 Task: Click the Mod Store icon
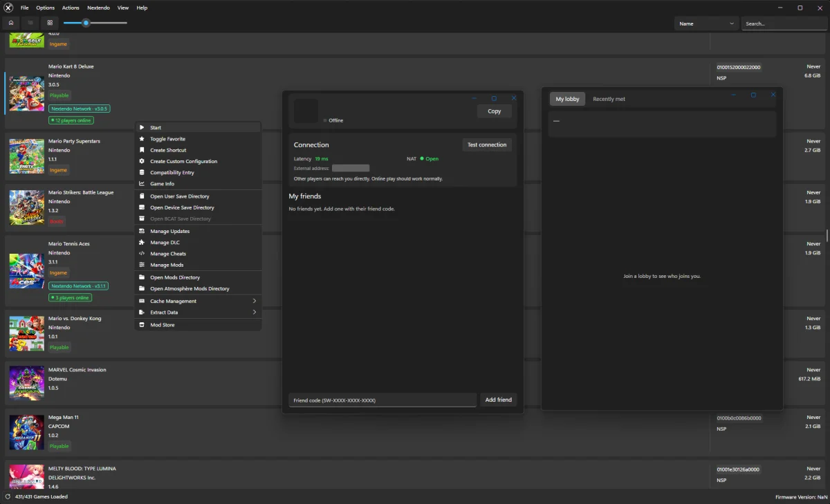(x=142, y=325)
